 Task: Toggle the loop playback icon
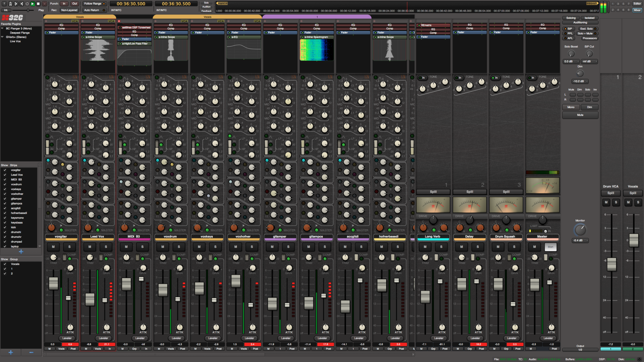point(27,4)
